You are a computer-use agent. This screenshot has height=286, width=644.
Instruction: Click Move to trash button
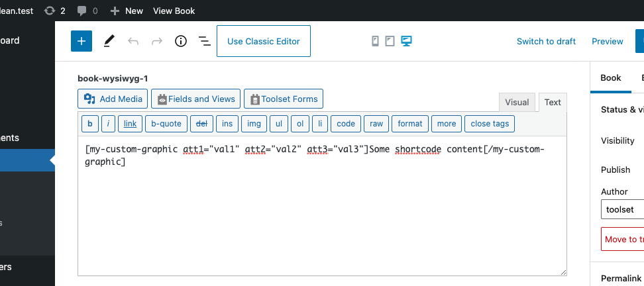tap(622, 239)
